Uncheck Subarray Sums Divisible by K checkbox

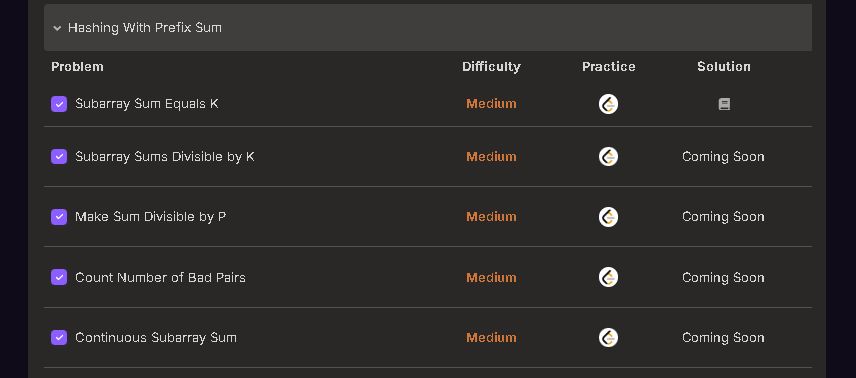coord(59,157)
